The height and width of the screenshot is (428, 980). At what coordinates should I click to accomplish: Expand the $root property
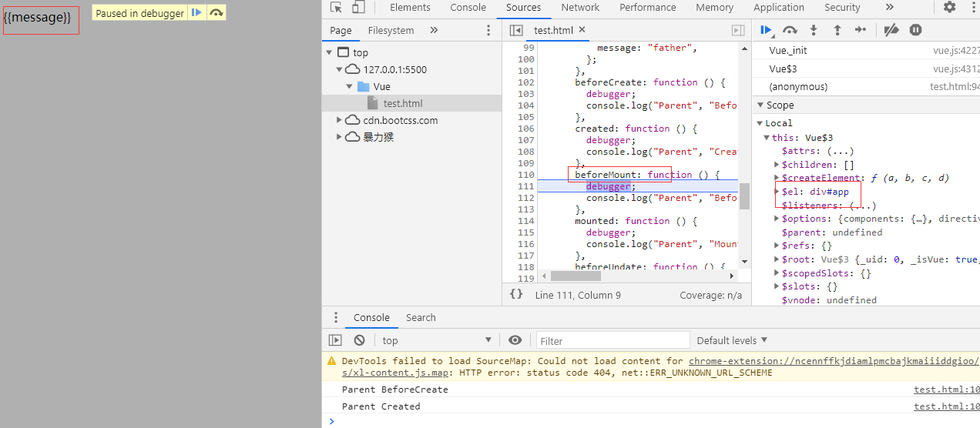pyautogui.click(x=777, y=259)
